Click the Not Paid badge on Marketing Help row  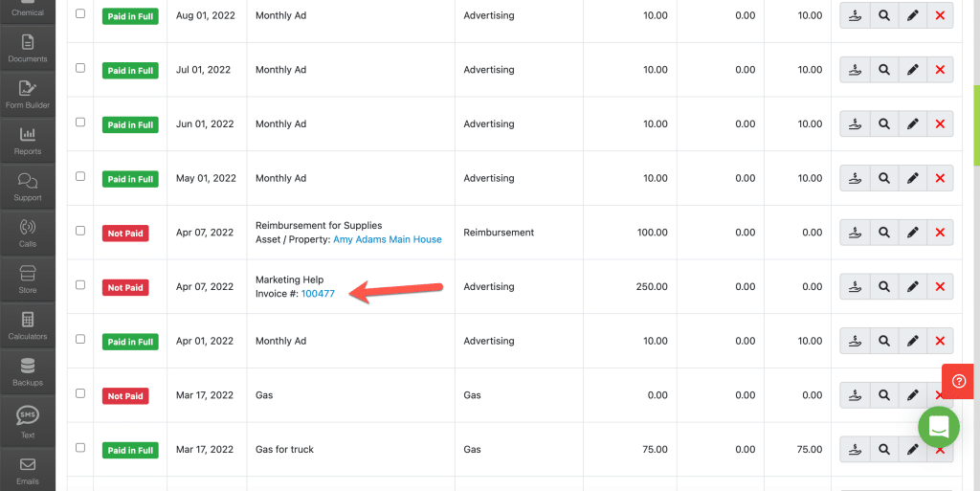pyautogui.click(x=125, y=287)
